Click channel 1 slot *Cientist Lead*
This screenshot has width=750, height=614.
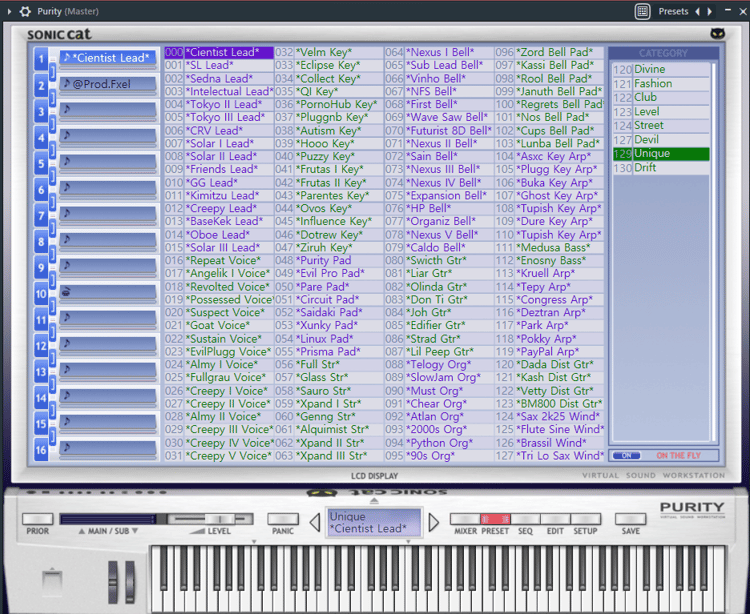(109, 58)
